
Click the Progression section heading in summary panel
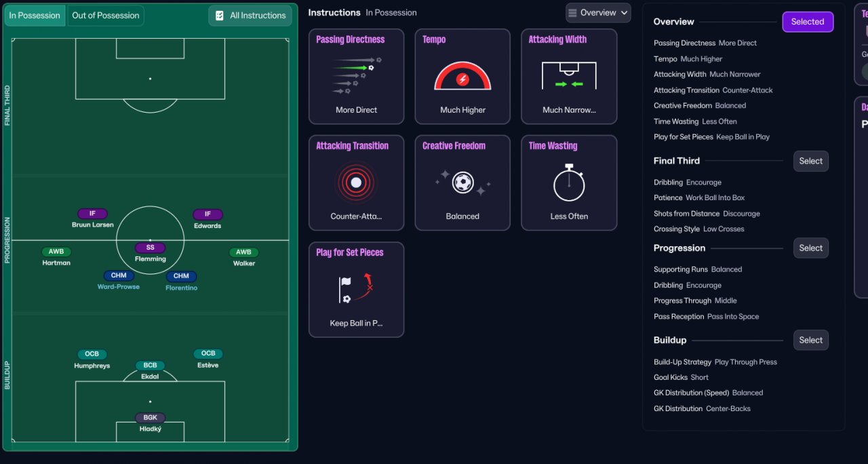click(679, 248)
